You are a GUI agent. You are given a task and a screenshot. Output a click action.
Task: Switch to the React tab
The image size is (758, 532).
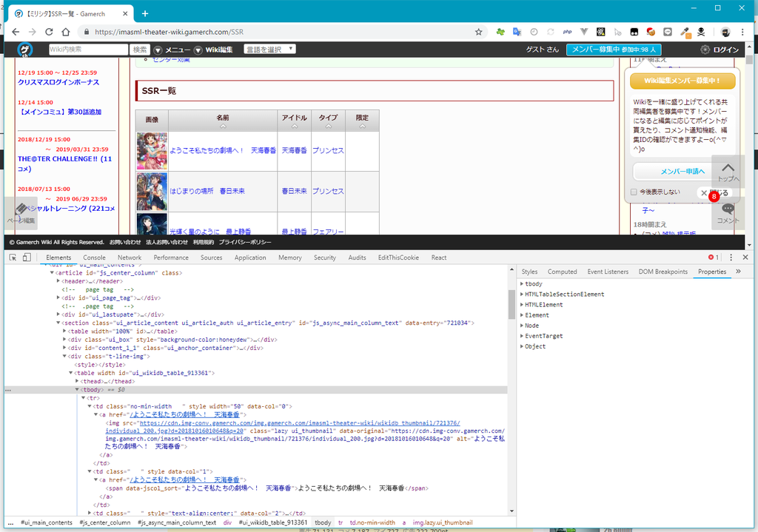pyautogui.click(x=439, y=257)
